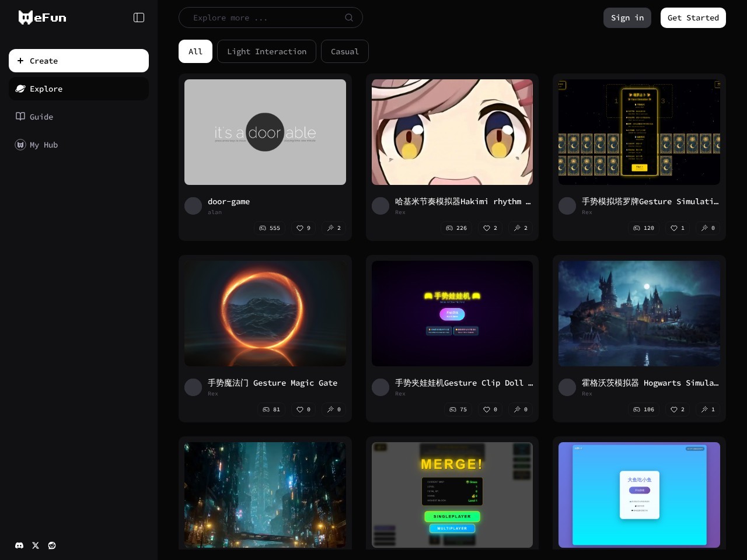Click the remix count on Hakimi rhythm card
The height and width of the screenshot is (560, 747).
pos(521,228)
